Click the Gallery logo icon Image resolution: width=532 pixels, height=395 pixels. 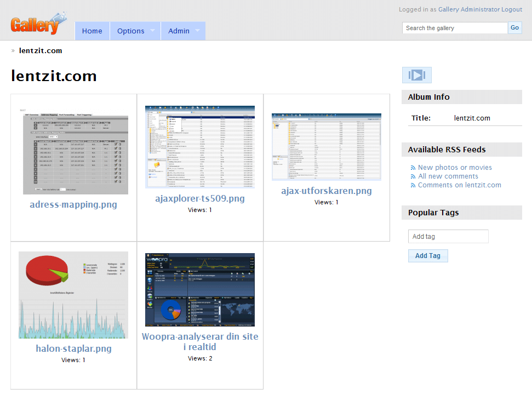37,24
